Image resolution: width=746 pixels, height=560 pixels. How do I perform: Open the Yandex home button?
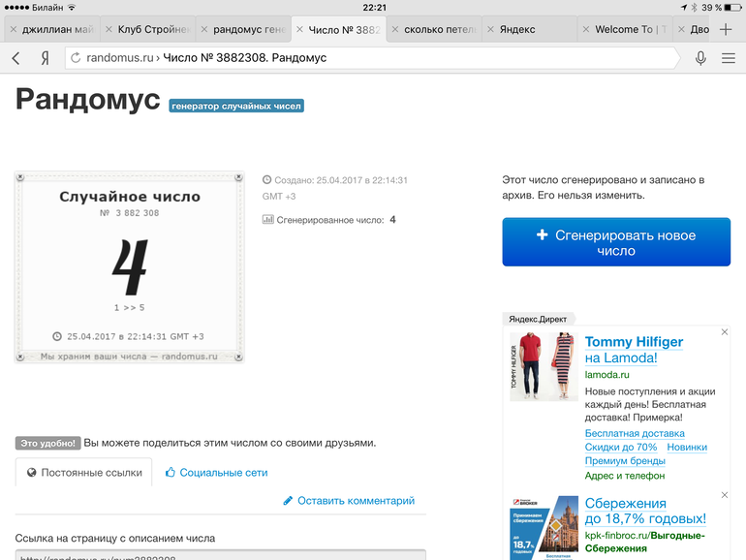[x=45, y=58]
